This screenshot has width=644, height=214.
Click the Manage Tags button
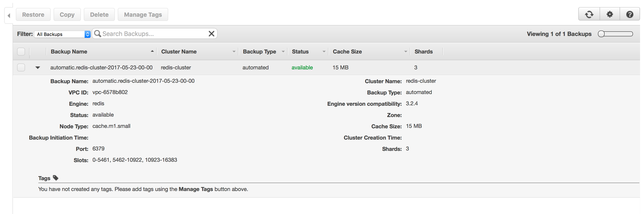pyautogui.click(x=143, y=15)
